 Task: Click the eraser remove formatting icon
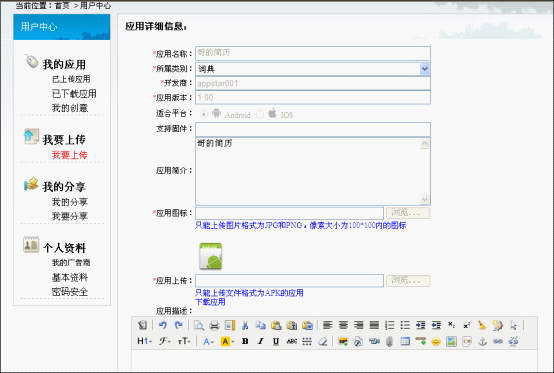pos(323,341)
